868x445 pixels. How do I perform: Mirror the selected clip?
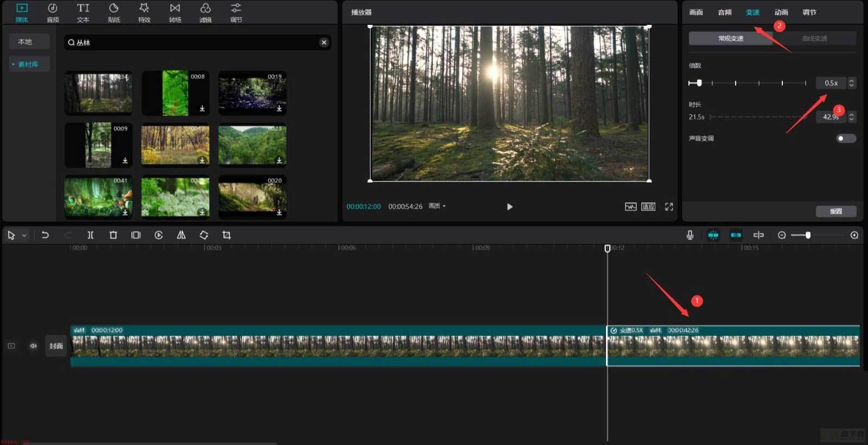[x=181, y=235]
